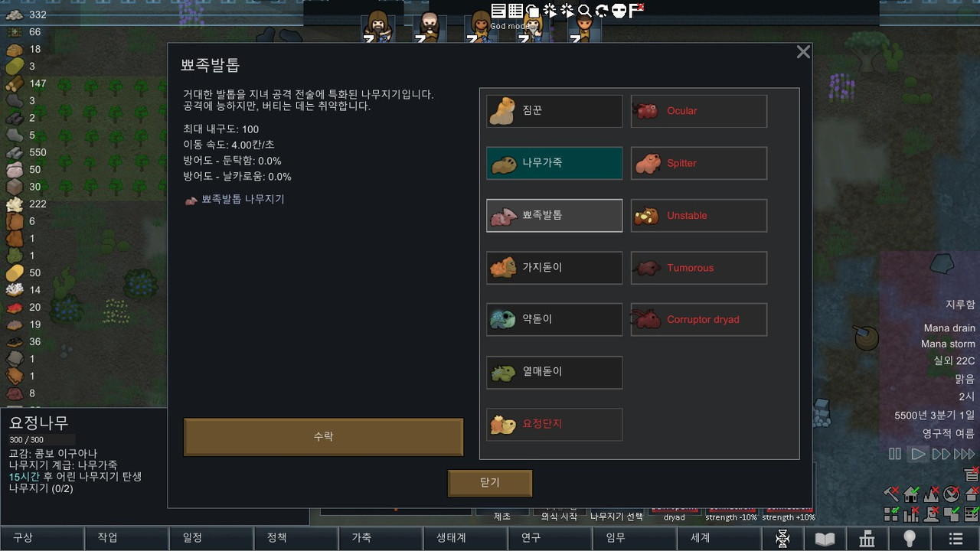Open the main menu list icon
Screen dimensions: 980x551
coord(955,539)
